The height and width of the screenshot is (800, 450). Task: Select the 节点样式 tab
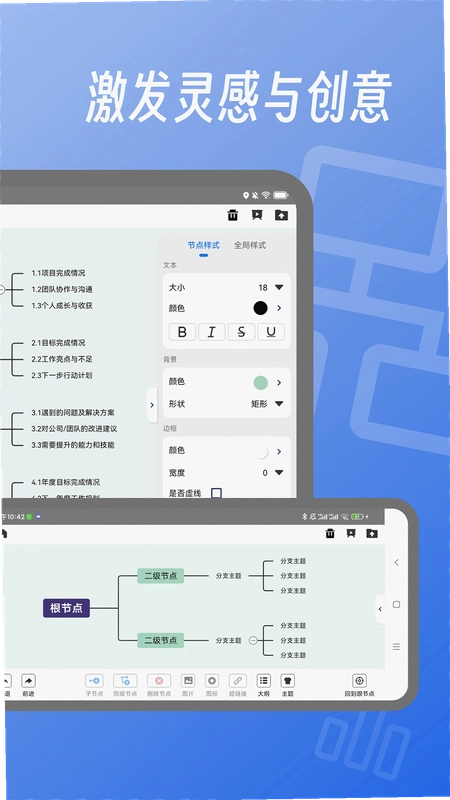(204, 245)
